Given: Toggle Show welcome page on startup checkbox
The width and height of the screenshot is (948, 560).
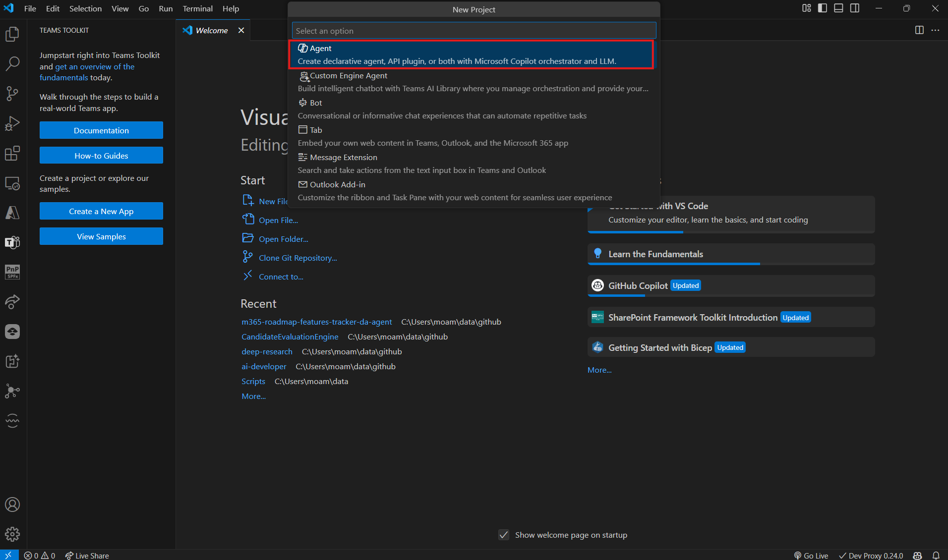Looking at the screenshot, I should (x=504, y=535).
